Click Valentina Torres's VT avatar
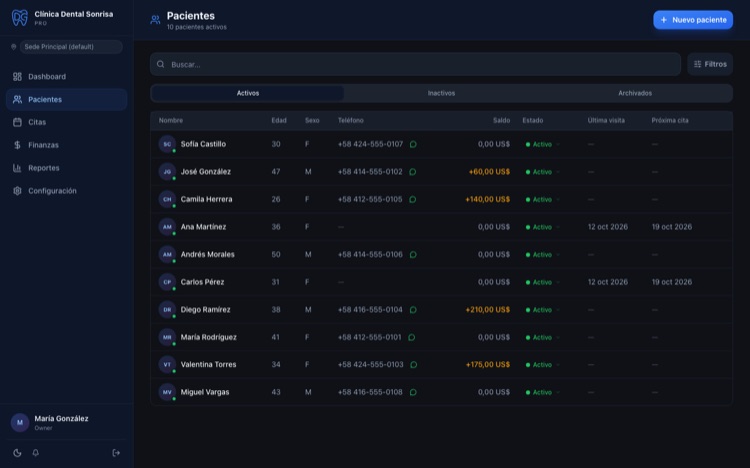Image resolution: width=750 pixels, height=468 pixels. tap(167, 365)
